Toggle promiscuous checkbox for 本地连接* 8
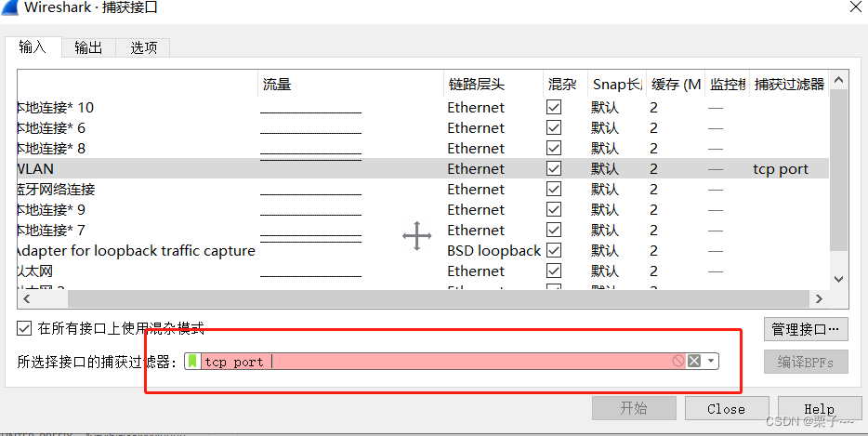 (x=554, y=148)
